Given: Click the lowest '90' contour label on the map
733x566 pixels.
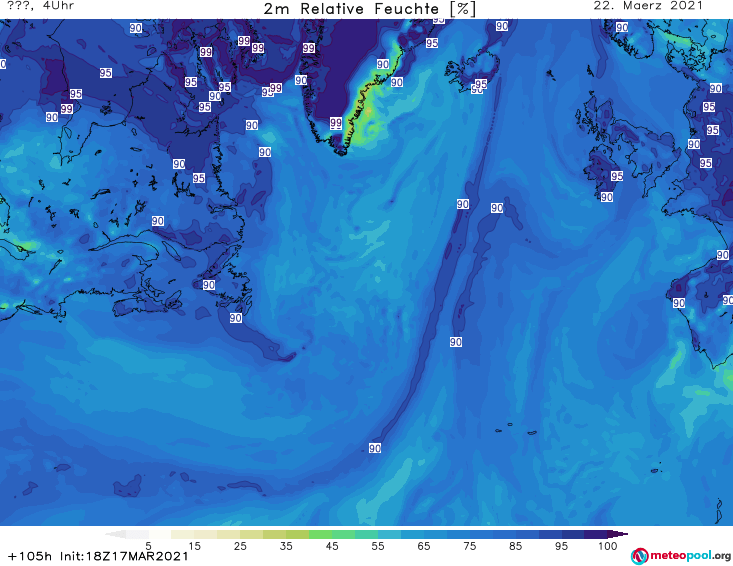Looking at the screenshot, I should (x=375, y=448).
